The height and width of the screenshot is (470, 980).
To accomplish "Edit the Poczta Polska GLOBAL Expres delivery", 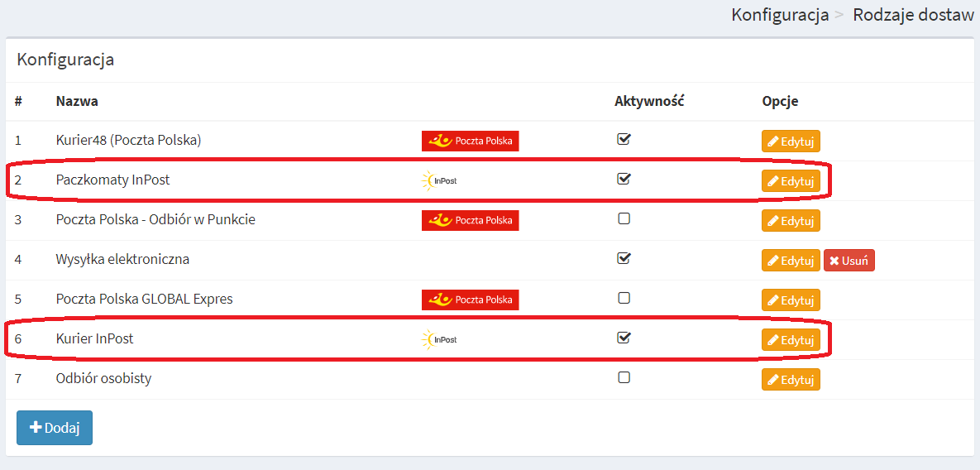I will click(x=791, y=300).
